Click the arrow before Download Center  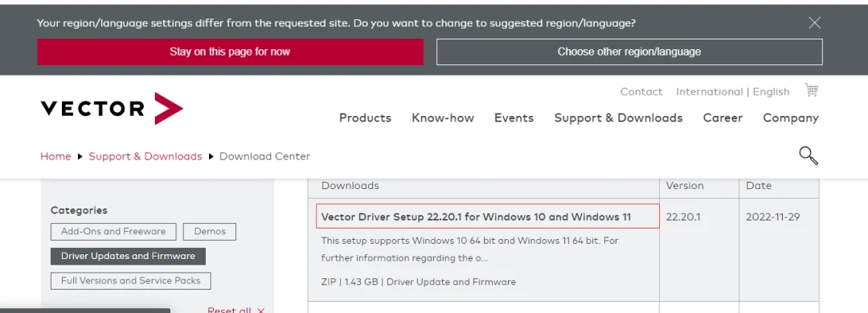click(211, 157)
